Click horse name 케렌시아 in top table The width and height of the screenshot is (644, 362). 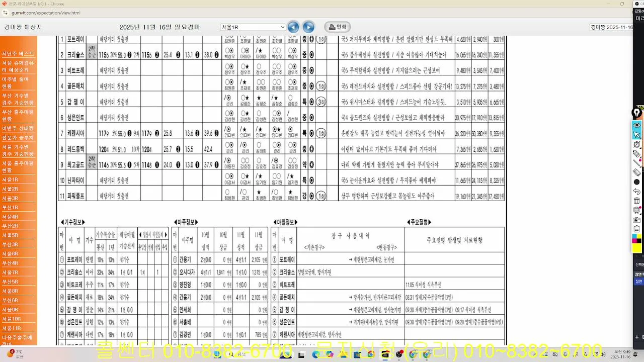pos(75,133)
